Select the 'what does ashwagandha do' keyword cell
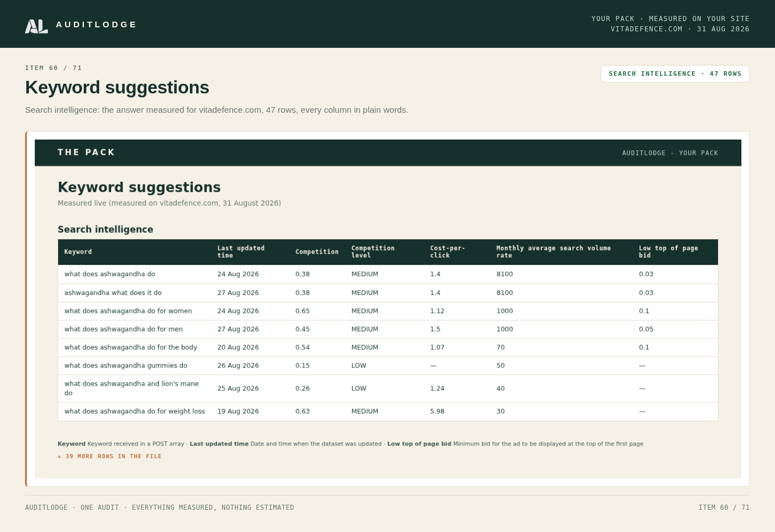 110,274
